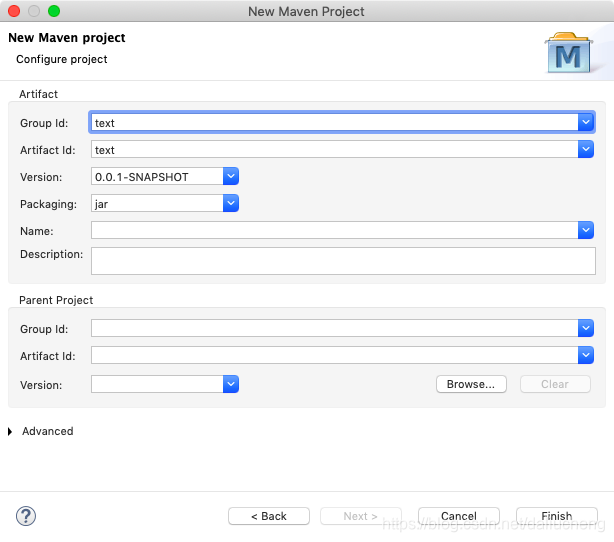The width and height of the screenshot is (614, 542).
Task: Open the Parent Project Version dropdown arrow
Action: click(x=231, y=384)
